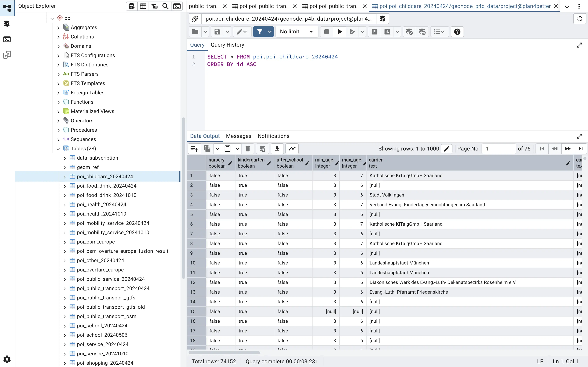Viewport: 588px width, 367px height.
Task: Jump to the last results page
Action: tap(580, 149)
